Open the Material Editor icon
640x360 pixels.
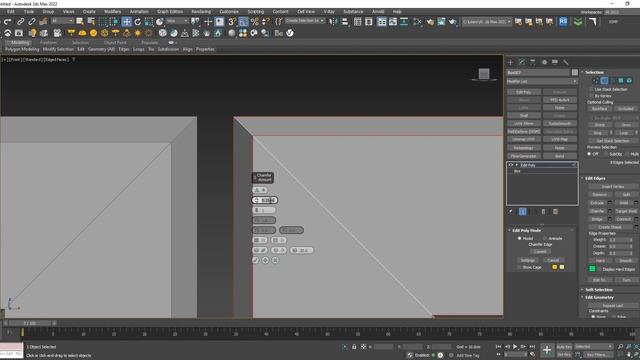click(417, 22)
